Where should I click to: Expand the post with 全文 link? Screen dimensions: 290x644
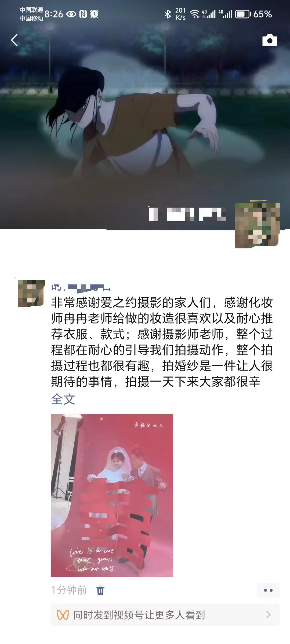63,399
